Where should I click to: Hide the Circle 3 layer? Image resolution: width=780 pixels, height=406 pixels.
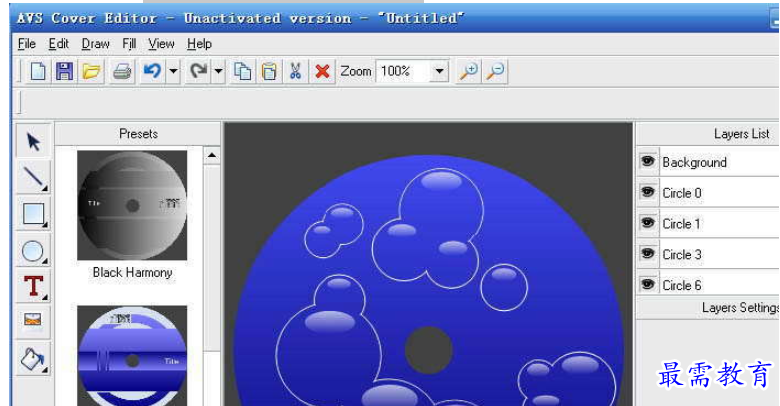tap(648, 254)
